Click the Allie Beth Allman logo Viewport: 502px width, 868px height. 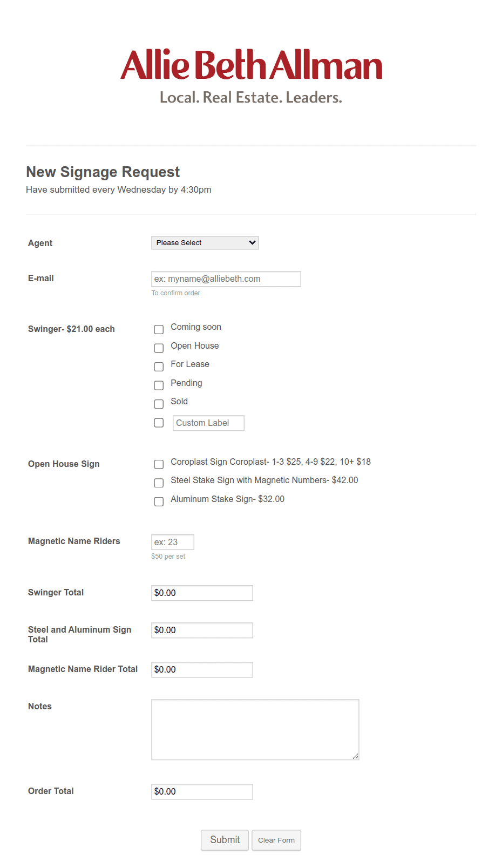(251, 76)
